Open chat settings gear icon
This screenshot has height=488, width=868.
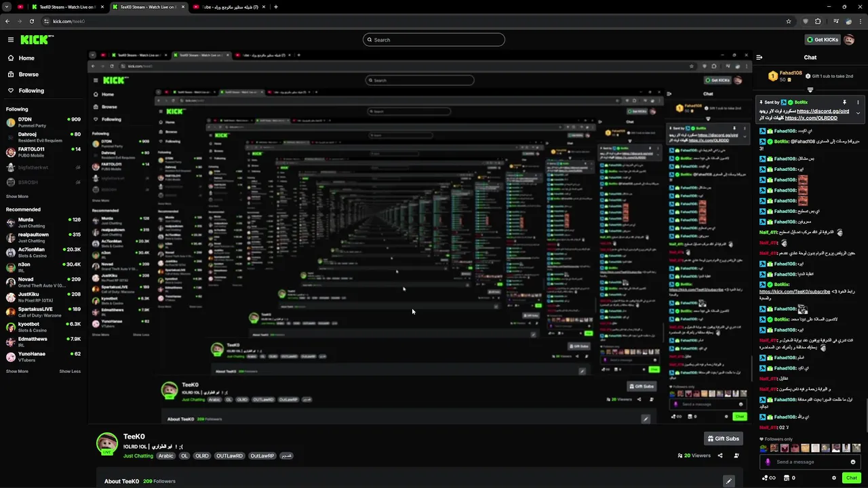(x=834, y=478)
